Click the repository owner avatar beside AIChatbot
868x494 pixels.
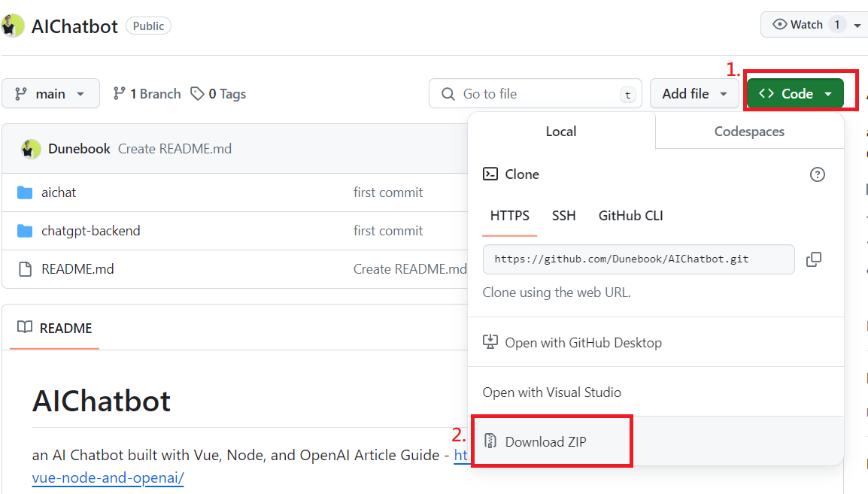pyautogui.click(x=13, y=26)
